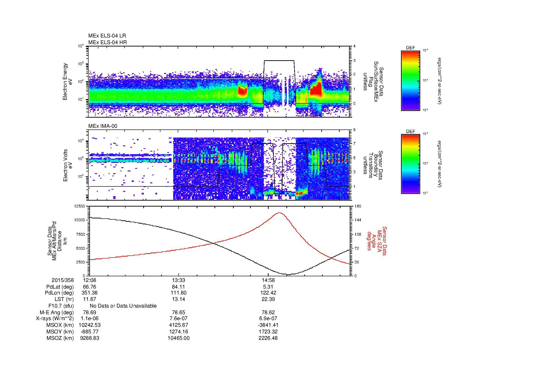Screen dimensions: 555x392
Task: Click the 'Electron Energy eV' axis label
Action: click(x=67, y=82)
